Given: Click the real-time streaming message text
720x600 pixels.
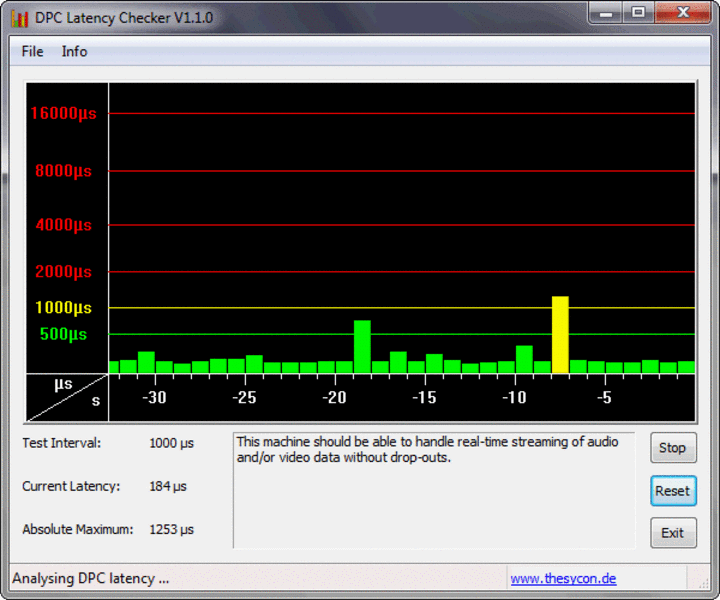Looking at the screenshot, I should click(x=427, y=449).
